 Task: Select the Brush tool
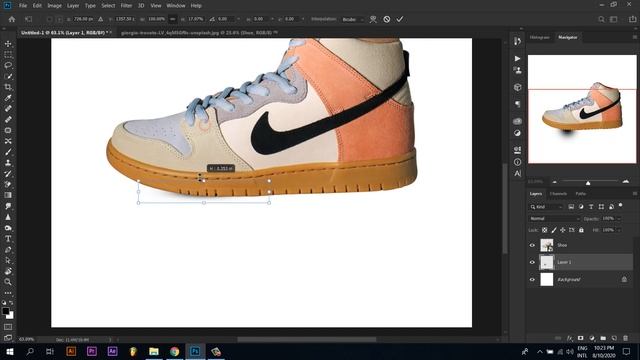pyautogui.click(x=8, y=152)
